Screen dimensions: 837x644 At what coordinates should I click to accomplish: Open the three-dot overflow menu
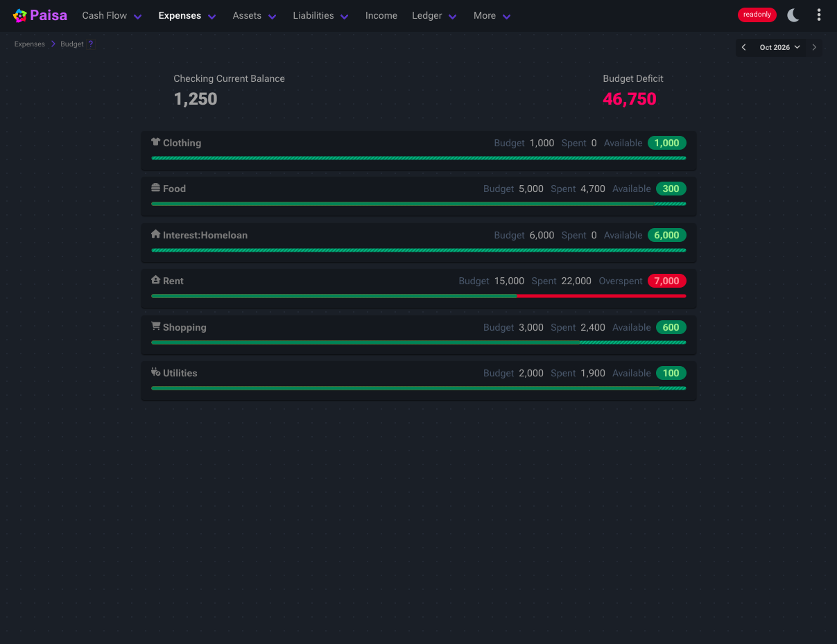click(819, 15)
